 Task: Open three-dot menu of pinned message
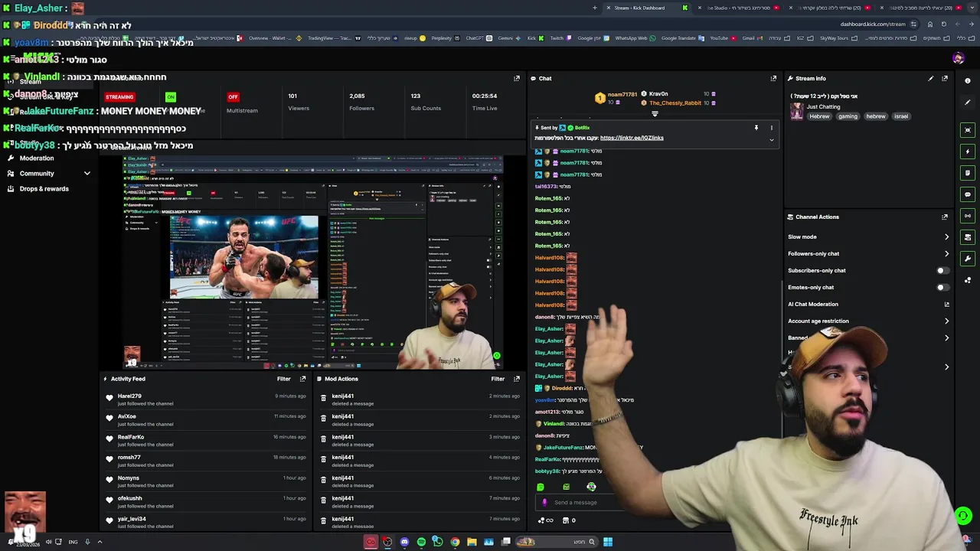pos(771,128)
